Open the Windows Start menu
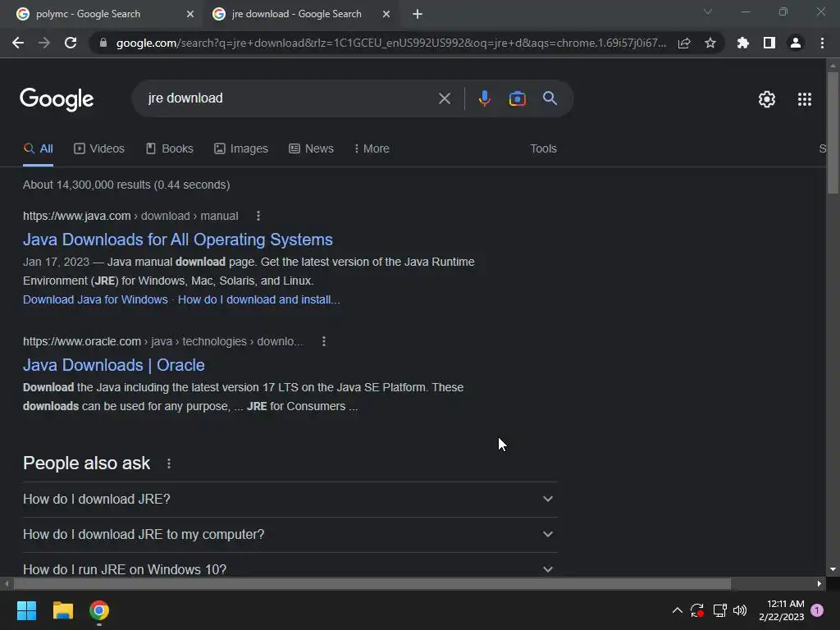 [x=26, y=610]
